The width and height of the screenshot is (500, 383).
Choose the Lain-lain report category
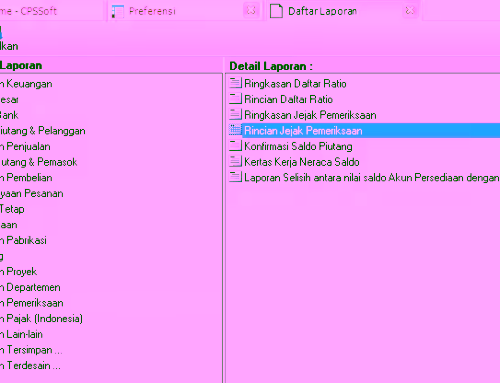pyautogui.click(x=21, y=334)
